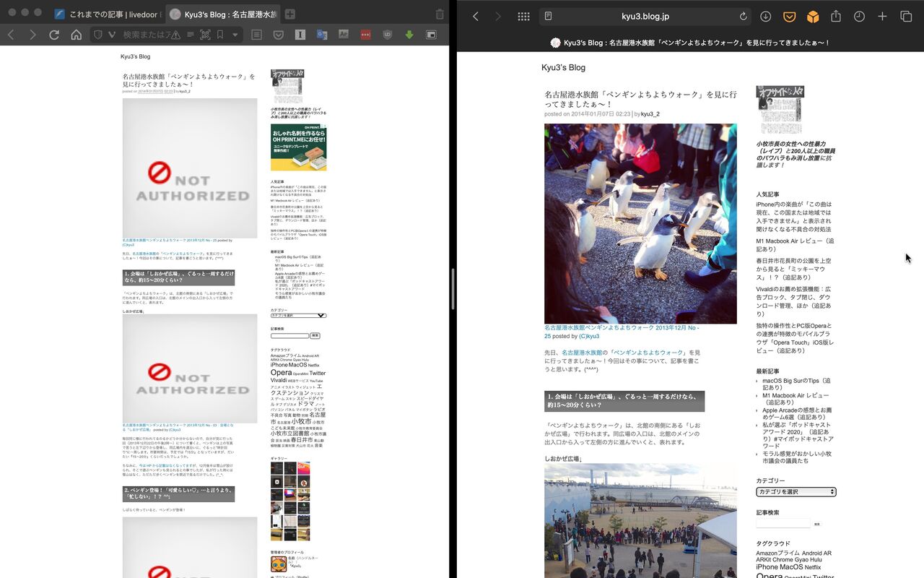Click 春日井市 tag in Vivaldi tag cloud
924x578 pixels.
301,439
